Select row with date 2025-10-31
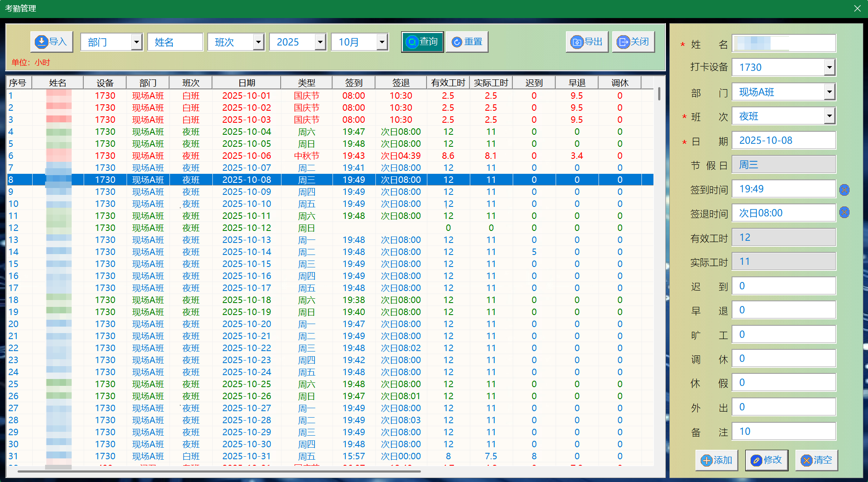The height and width of the screenshot is (482, 868). [330, 456]
